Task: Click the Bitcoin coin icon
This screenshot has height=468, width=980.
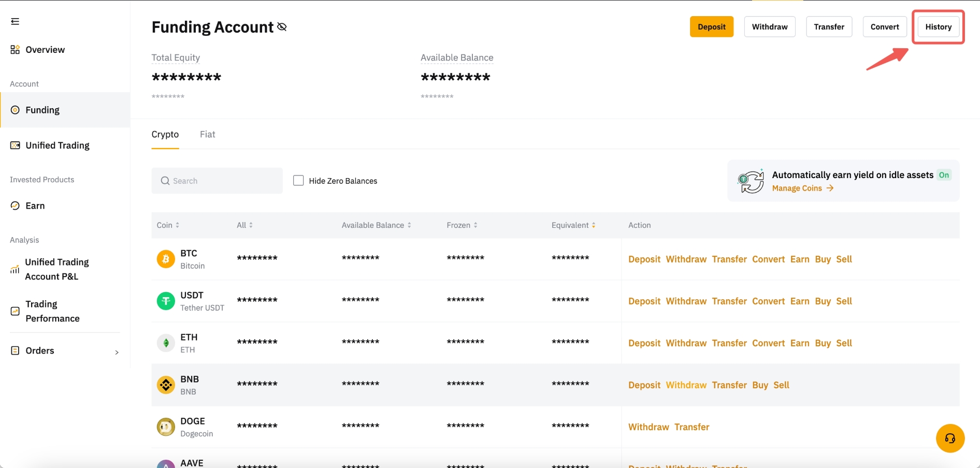Action: tap(166, 259)
